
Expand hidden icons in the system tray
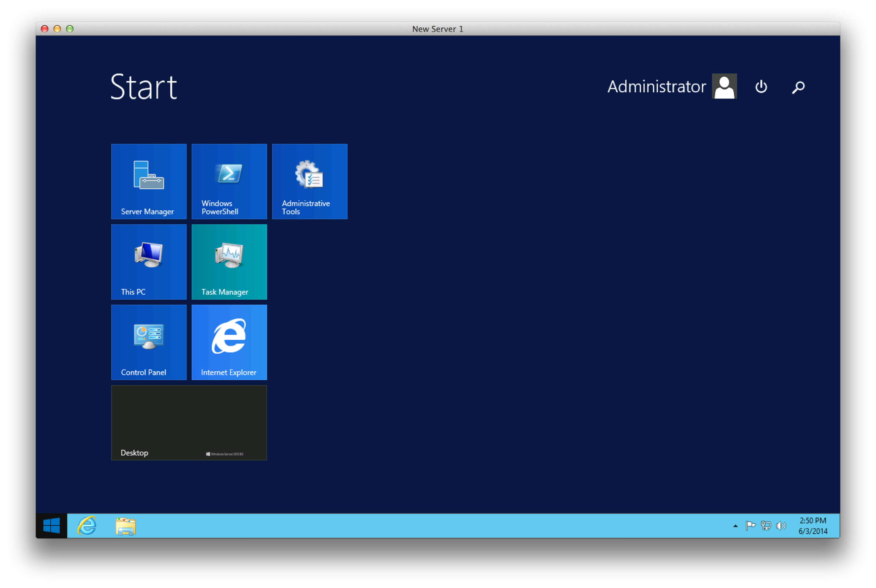[735, 525]
